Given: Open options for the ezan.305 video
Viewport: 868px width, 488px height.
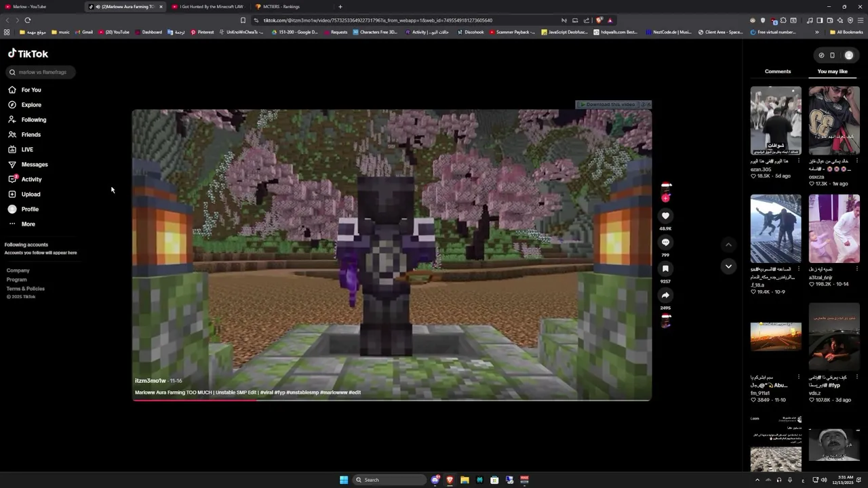Looking at the screenshot, I should [x=798, y=161].
